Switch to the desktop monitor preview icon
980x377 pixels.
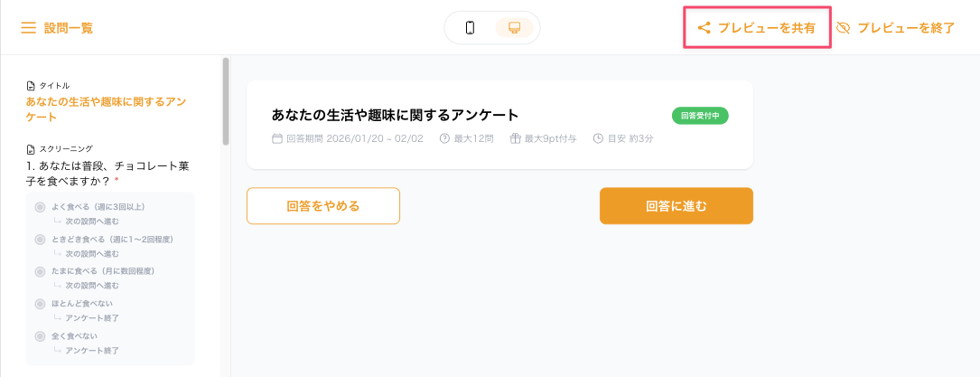point(514,28)
